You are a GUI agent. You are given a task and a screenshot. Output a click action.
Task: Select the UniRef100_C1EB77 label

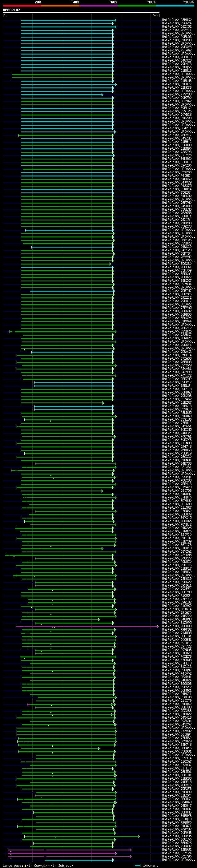[177, 84]
